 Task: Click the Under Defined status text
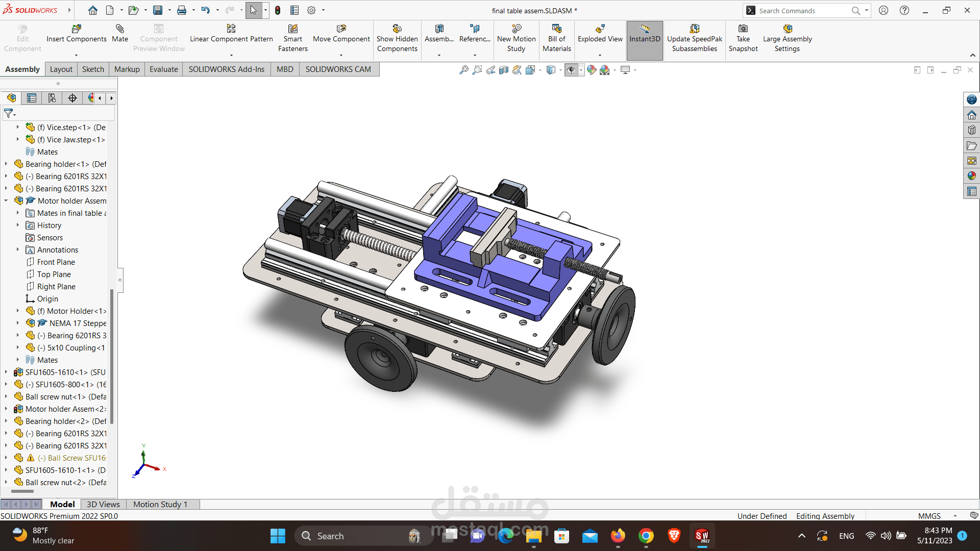click(x=762, y=516)
